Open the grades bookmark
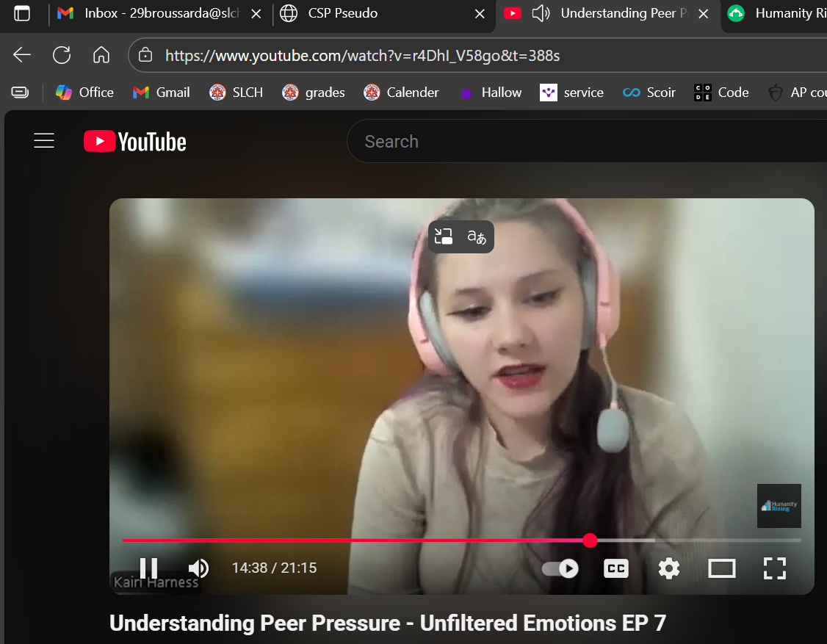This screenshot has height=644, width=827. click(314, 93)
